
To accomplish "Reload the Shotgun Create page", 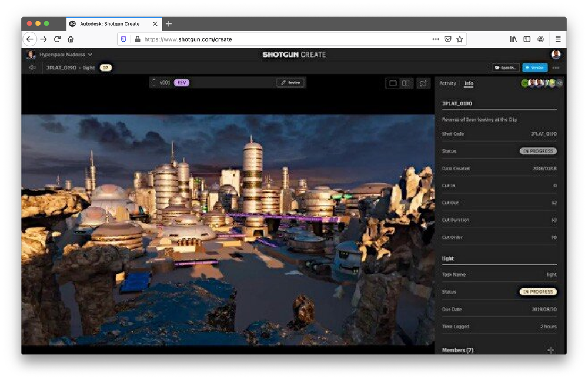I will point(57,39).
